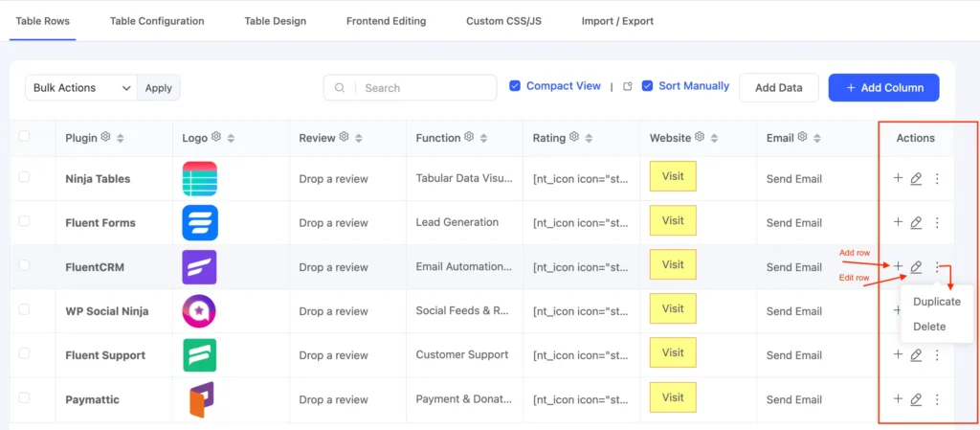This screenshot has height=430, width=980.
Task: Open three-dot menu of FluentCRM row
Action: [937, 267]
